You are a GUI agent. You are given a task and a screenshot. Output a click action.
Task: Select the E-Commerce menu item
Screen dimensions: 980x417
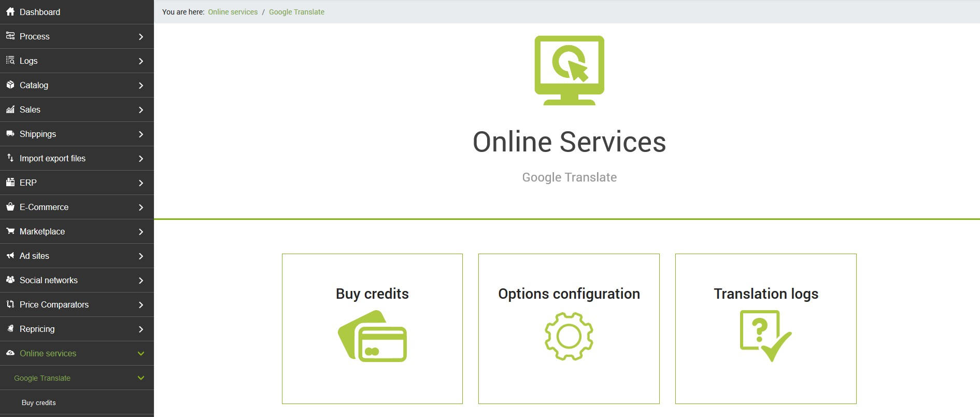77,207
